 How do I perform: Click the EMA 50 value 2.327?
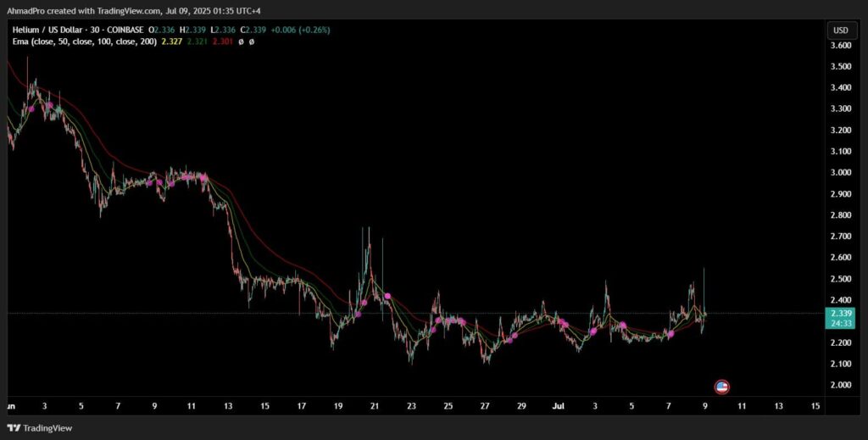tap(171, 42)
